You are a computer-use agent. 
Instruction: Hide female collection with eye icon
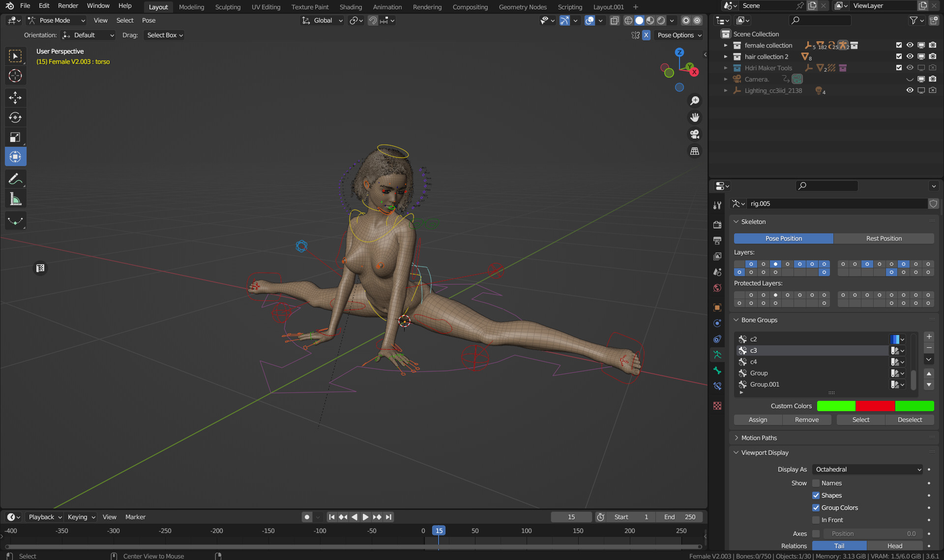click(910, 45)
